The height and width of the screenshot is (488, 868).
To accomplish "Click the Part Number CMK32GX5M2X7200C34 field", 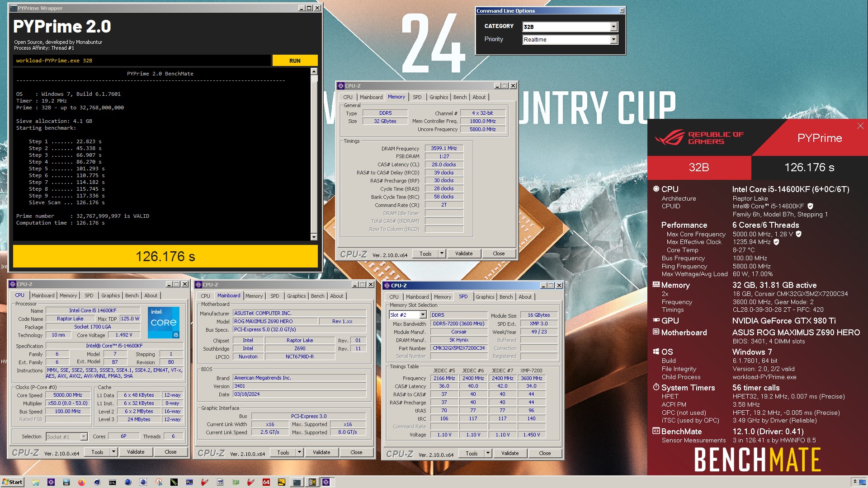I will (x=458, y=348).
